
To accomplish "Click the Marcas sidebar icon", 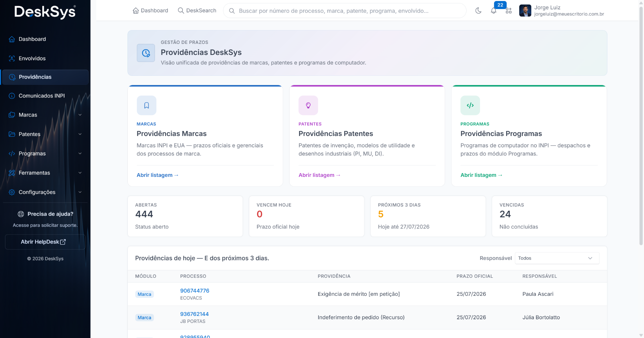I will pyautogui.click(x=12, y=115).
